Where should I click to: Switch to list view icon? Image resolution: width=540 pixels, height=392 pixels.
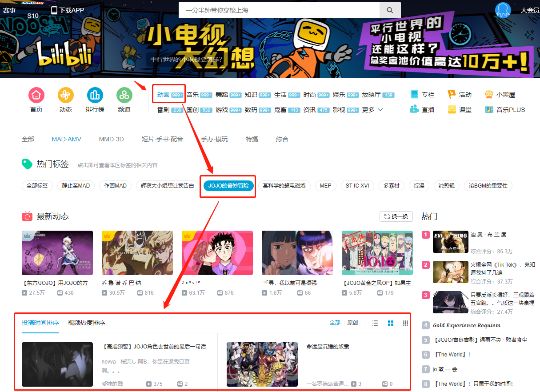tap(375, 323)
